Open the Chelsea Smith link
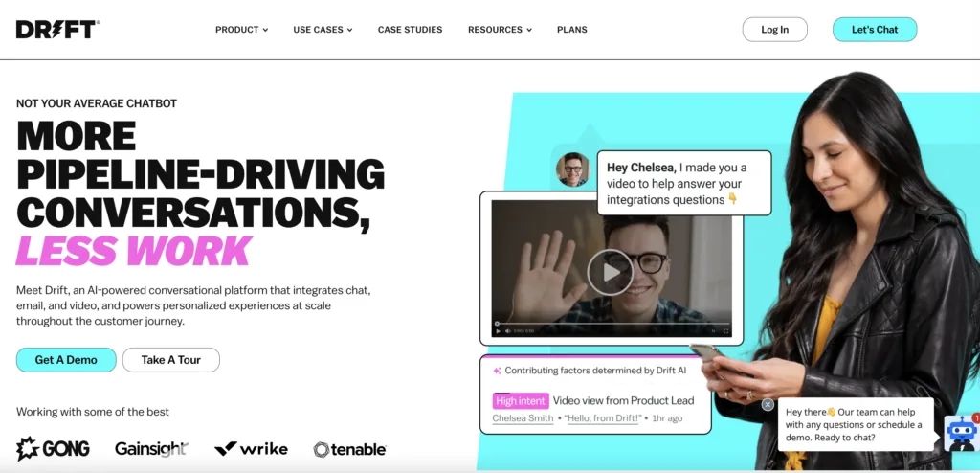Screen dimensions: 980x473 (523, 417)
